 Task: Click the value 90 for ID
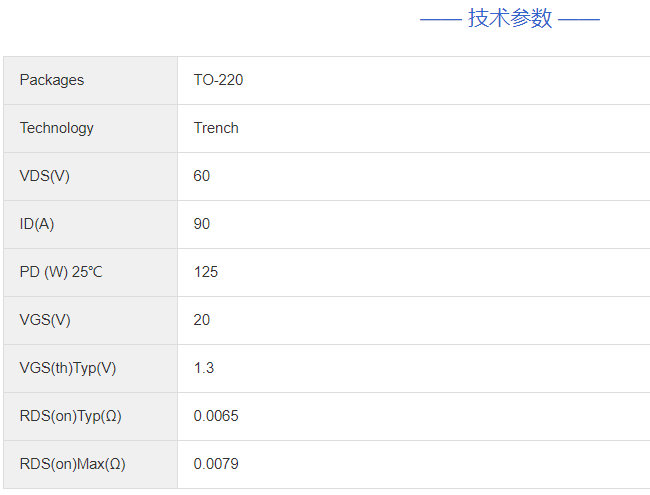(x=202, y=224)
